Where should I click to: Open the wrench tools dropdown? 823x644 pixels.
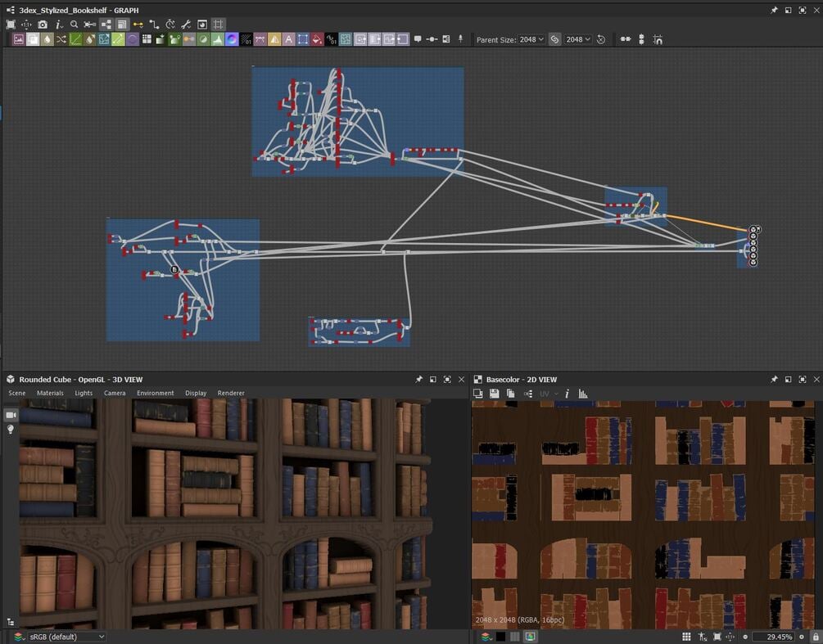pyautogui.click(x=186, y=24)
